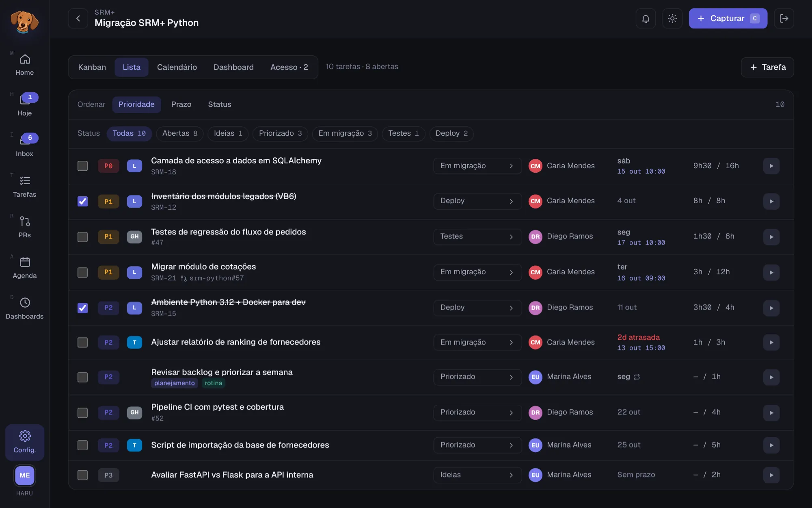Switch to the Kanban tab
The height and width of the screenshot is (508, 812).
coord(92,67)
